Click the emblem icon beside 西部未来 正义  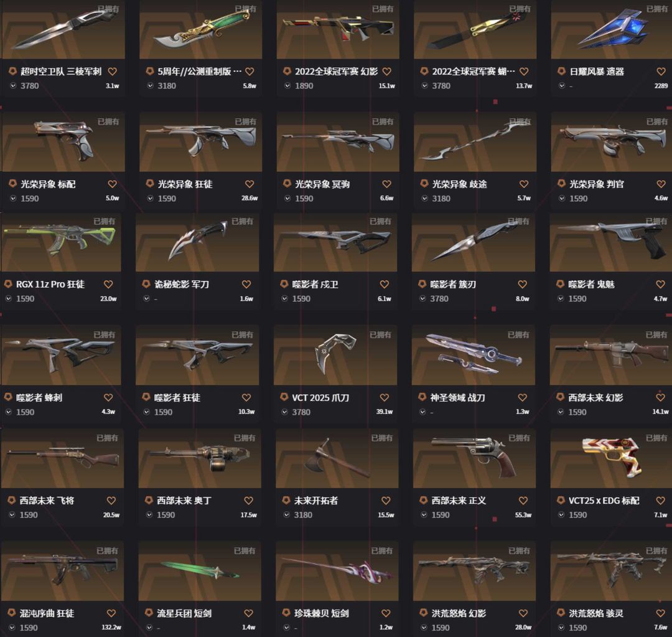point(424,500)
